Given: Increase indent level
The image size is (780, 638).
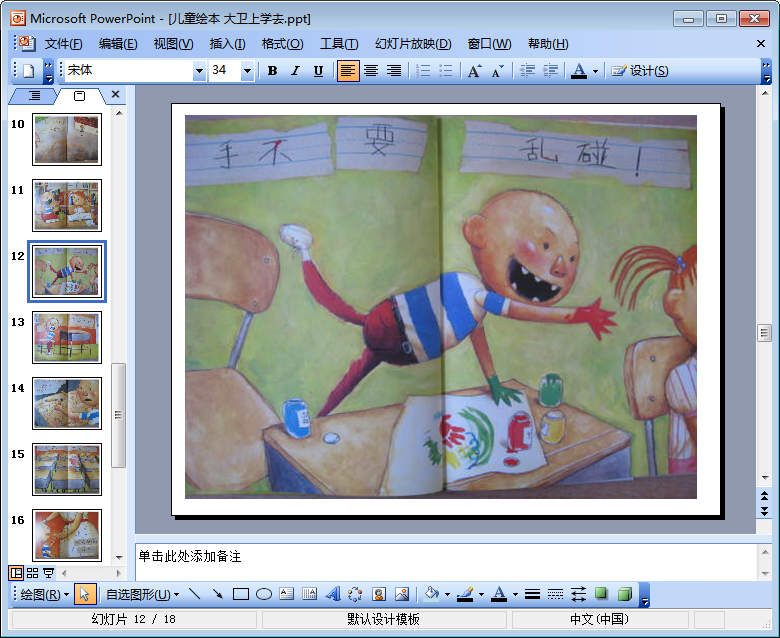Looking at the screenshot, I should (550, 71).
